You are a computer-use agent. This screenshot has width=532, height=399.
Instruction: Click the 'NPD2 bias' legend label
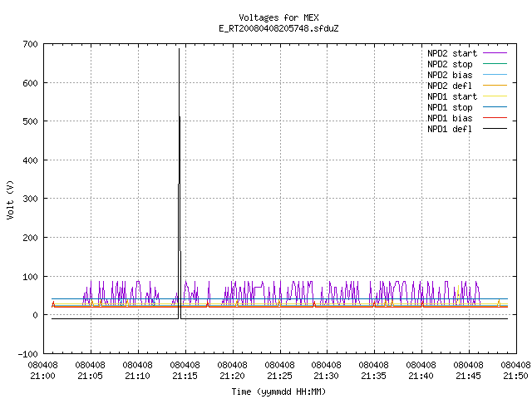pos(450,75)
